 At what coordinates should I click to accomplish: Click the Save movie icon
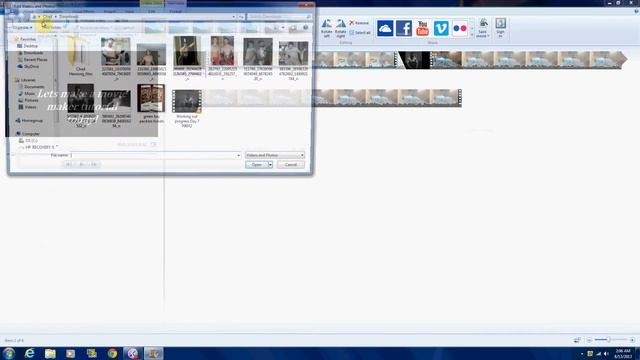coord(483,24)
